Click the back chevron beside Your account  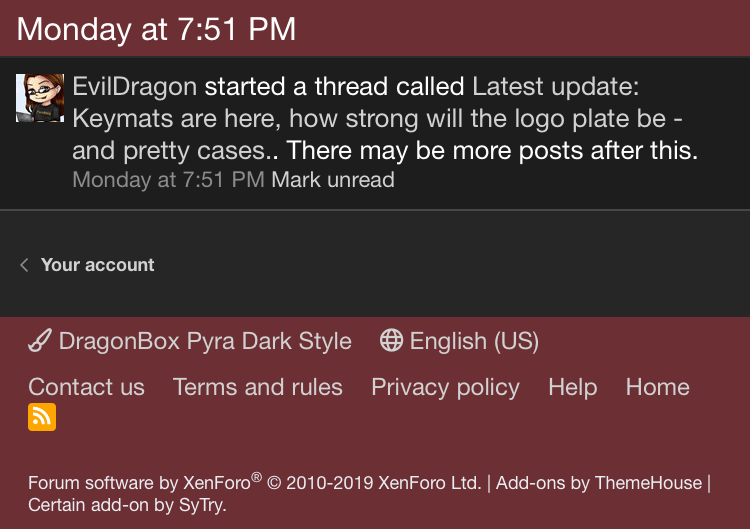click(24, 265)
